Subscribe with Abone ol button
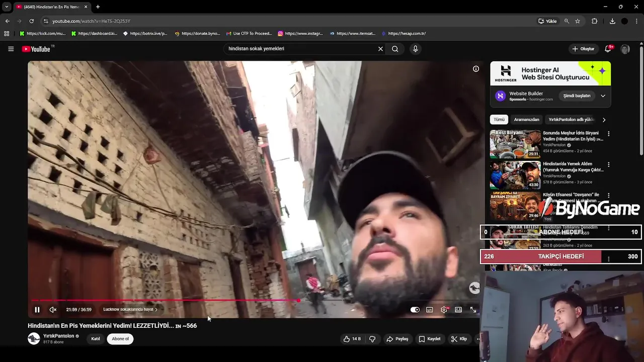The height and width of the screenshot is (362, 644). tap(120, 339)
